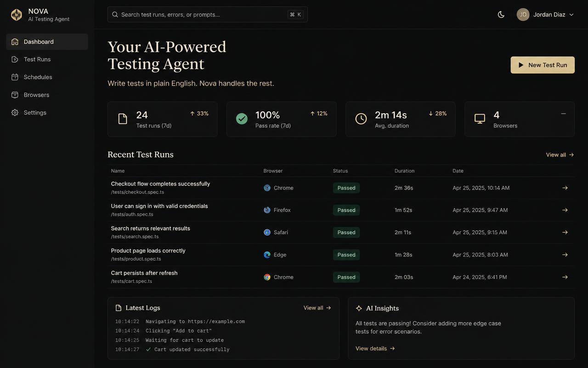Open the Browsers sidebar item

tap(47, 95)
